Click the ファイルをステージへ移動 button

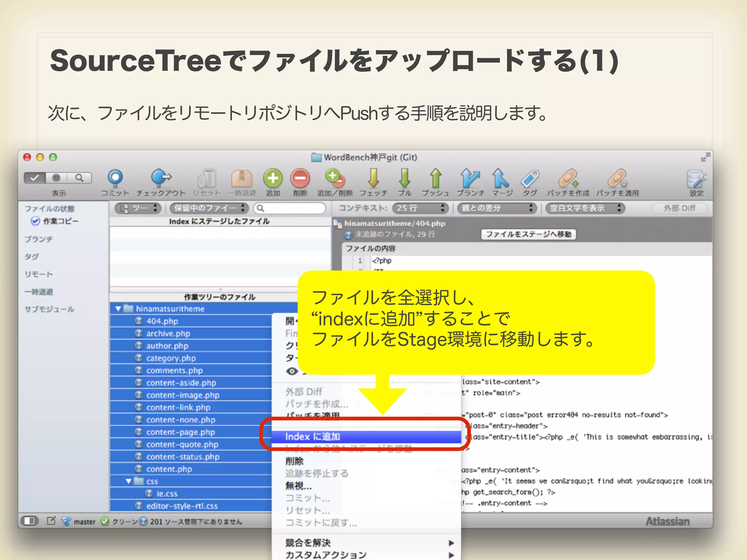(529, 234)
